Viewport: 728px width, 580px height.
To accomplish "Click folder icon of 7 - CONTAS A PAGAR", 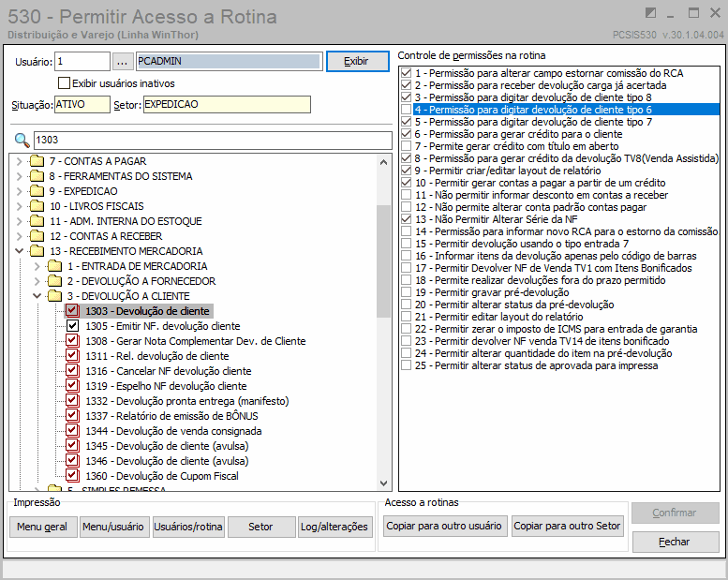I will (37, 161).
